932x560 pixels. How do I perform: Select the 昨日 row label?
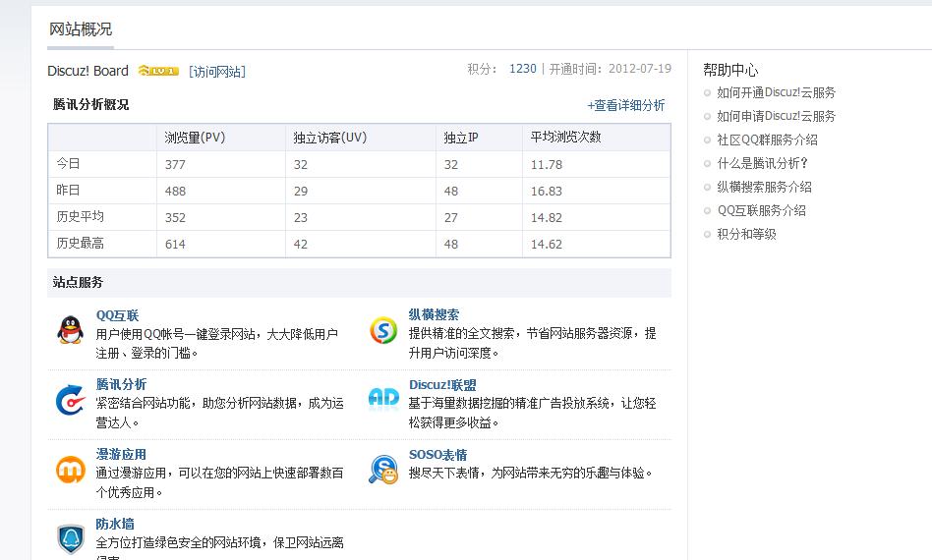coord(68,190)
